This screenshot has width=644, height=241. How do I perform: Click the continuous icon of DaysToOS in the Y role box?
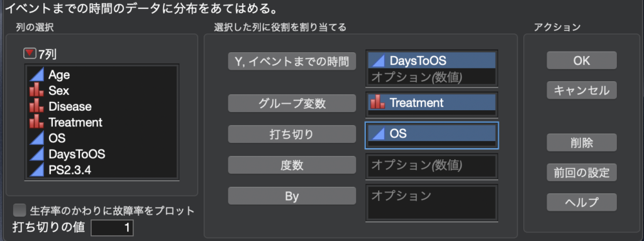[x=378, y=61]
